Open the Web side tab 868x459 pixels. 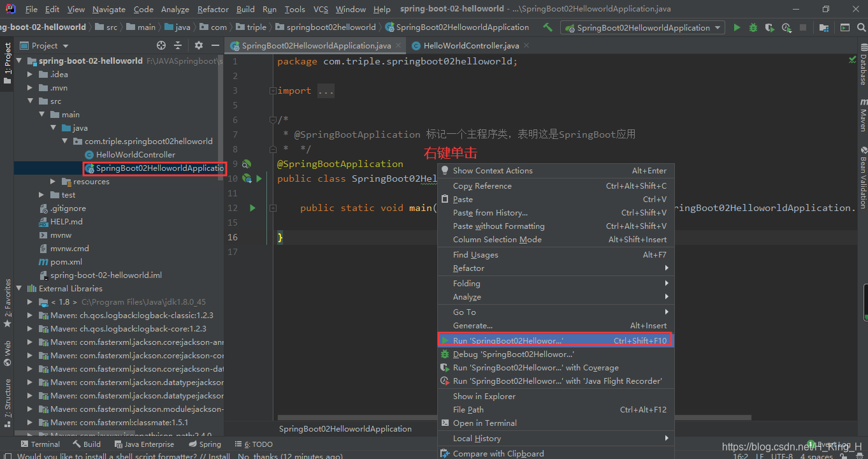pyautogui.click(x=8, y=353)
